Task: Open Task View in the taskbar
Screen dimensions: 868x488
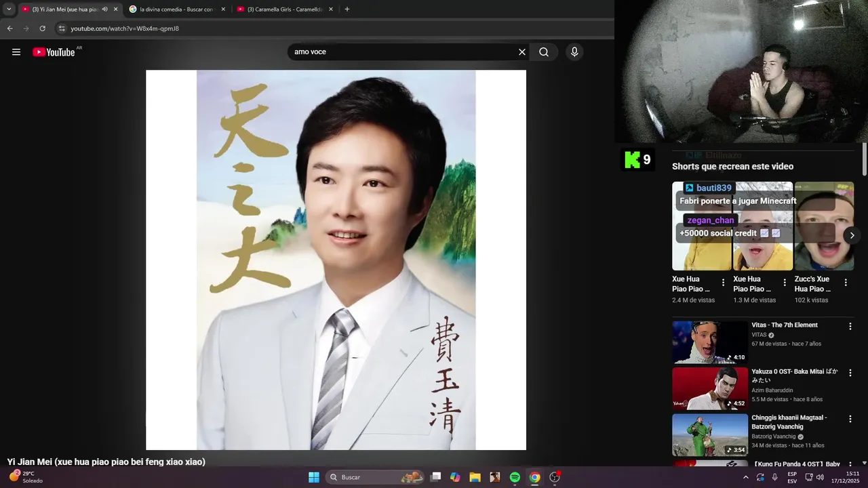Action: pyautogui.click(x=436, y=477)
